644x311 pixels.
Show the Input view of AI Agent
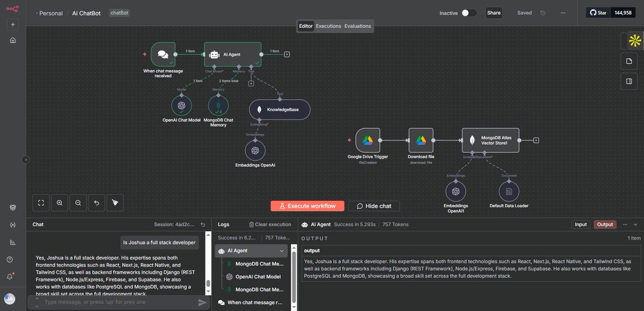pos(581,225)
